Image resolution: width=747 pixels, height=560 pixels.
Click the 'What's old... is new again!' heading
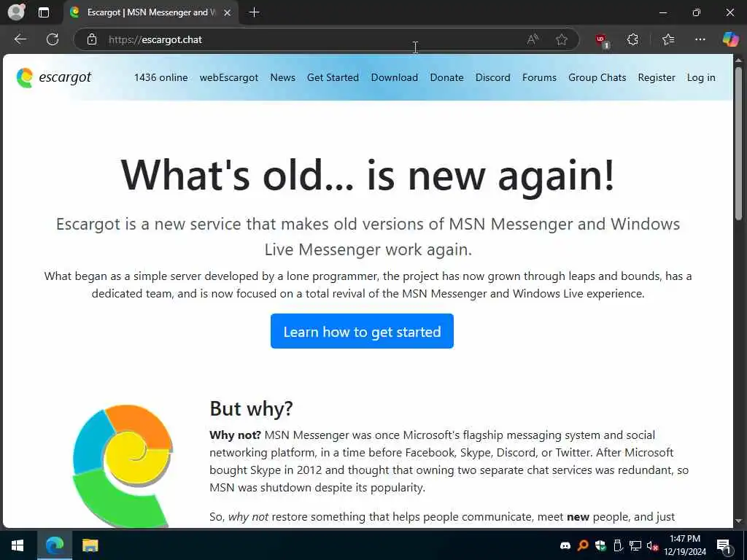(368, 175)
